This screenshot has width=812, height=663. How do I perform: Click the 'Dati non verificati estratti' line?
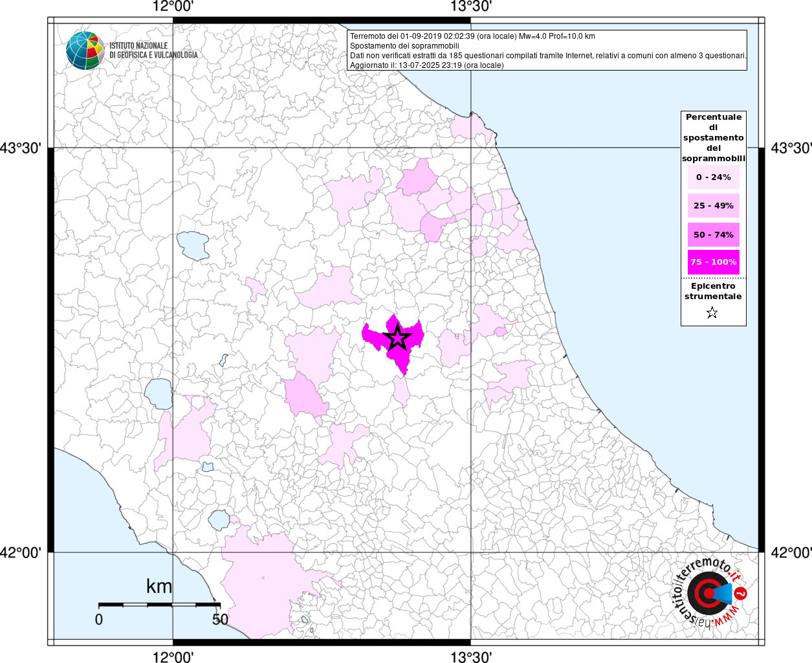549,56
